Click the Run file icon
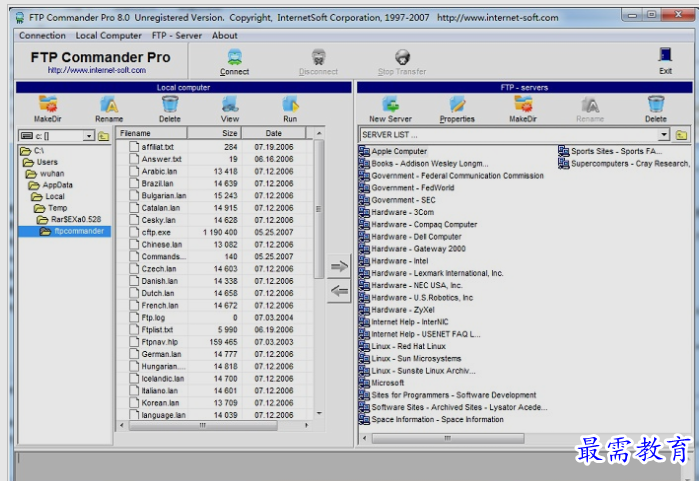699x481 pixels. coord(290,105)
